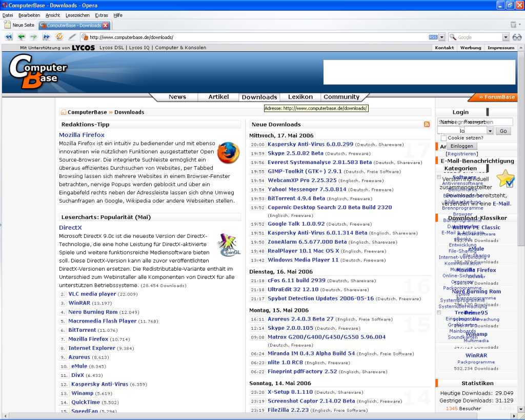Image resolution: width=525 pixels, height=420 pixels.
Task: Click the vertical scrollbar down arrow
Action: [521, 409]
